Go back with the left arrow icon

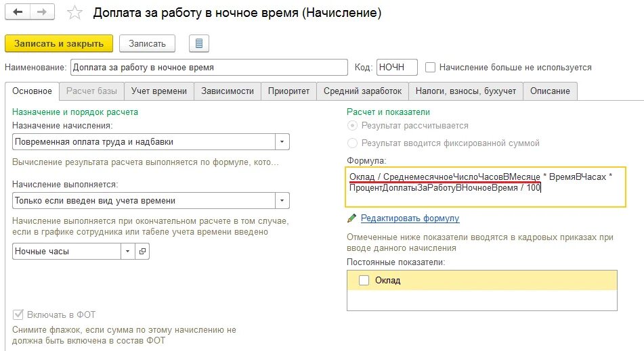pos(17,12)
